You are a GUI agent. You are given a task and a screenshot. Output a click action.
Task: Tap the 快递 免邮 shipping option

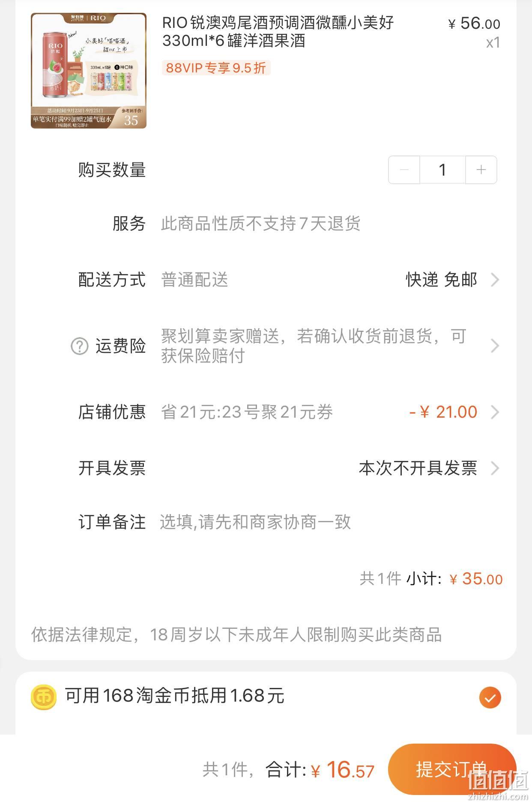pyautogui.click(x=441, y=280)
